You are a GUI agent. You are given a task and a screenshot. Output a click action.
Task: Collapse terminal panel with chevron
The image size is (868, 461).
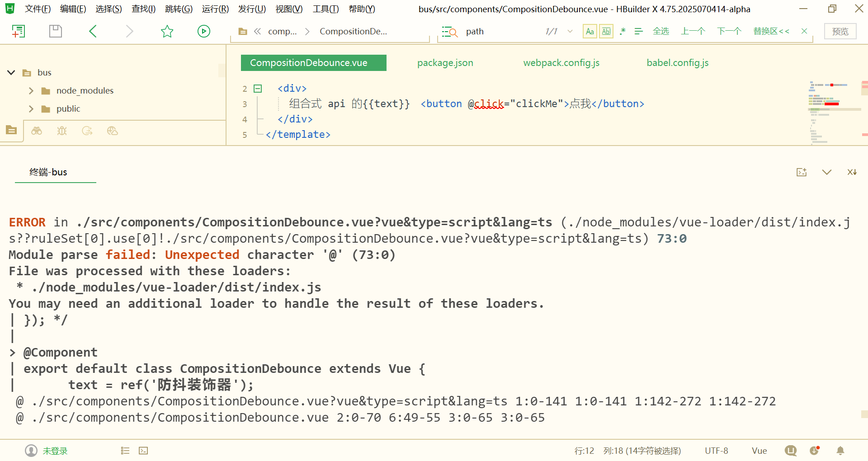[827, 172]
